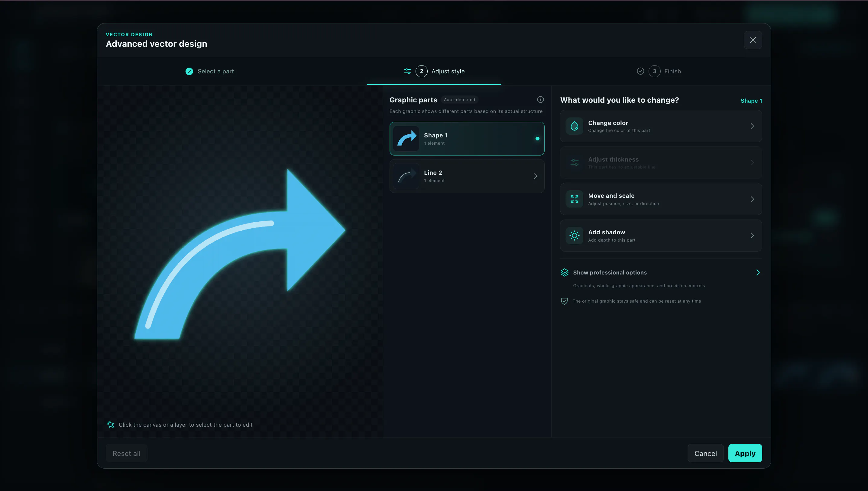
Task: Click the Cancel button
Action: click(705, 453)
